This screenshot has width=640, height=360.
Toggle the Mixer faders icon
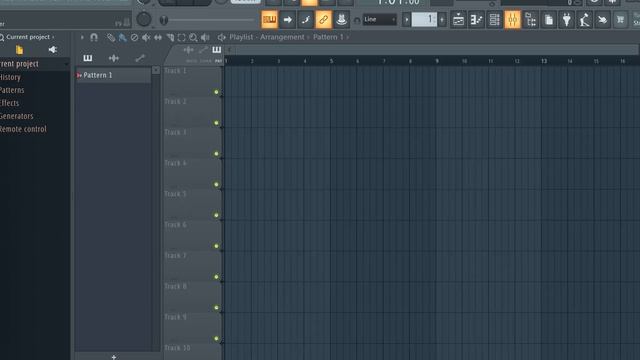(x=512, y=20)
